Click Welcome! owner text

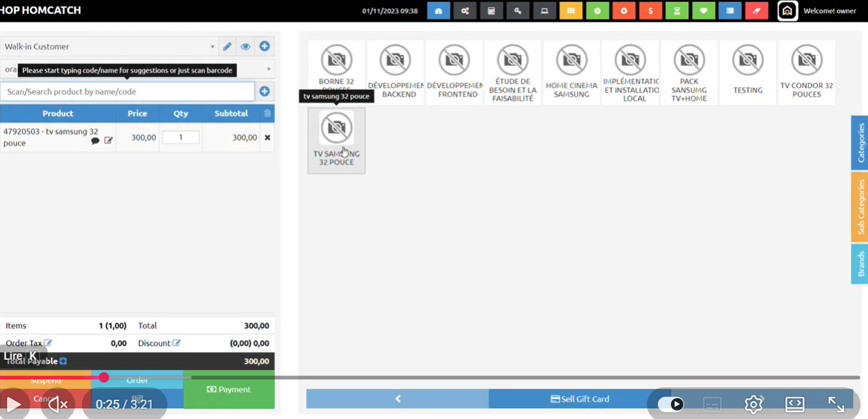click(830, 11)
